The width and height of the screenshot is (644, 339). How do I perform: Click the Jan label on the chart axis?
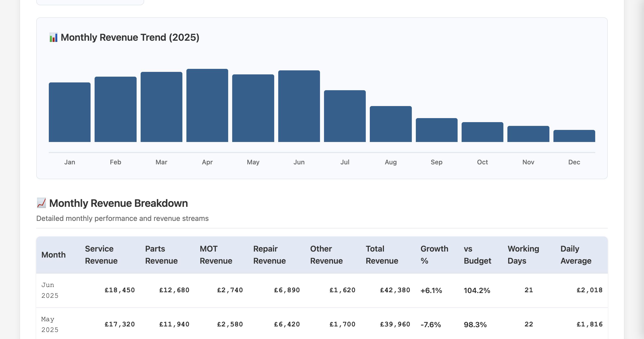(69, 162)
